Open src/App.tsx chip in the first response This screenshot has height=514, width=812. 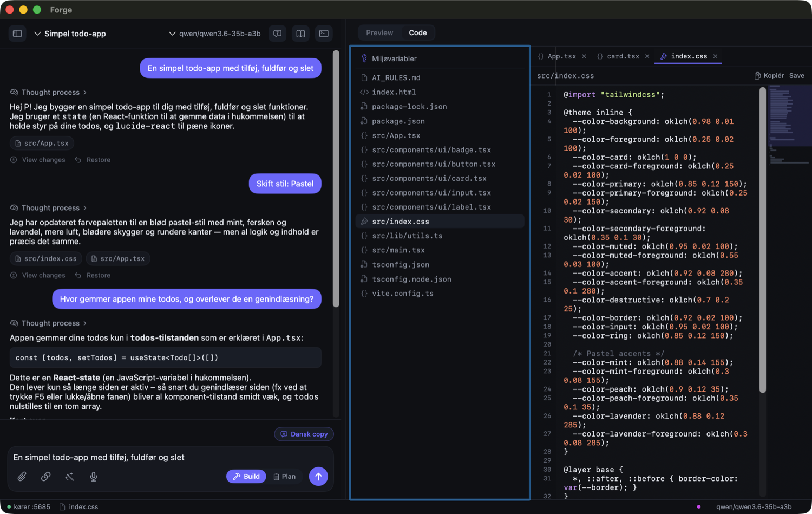point(42,144)
